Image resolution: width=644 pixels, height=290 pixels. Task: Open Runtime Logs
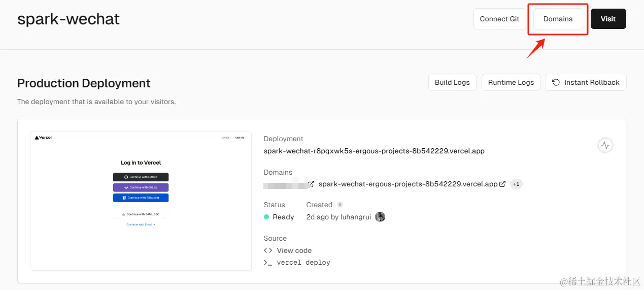tap(511, 82)
